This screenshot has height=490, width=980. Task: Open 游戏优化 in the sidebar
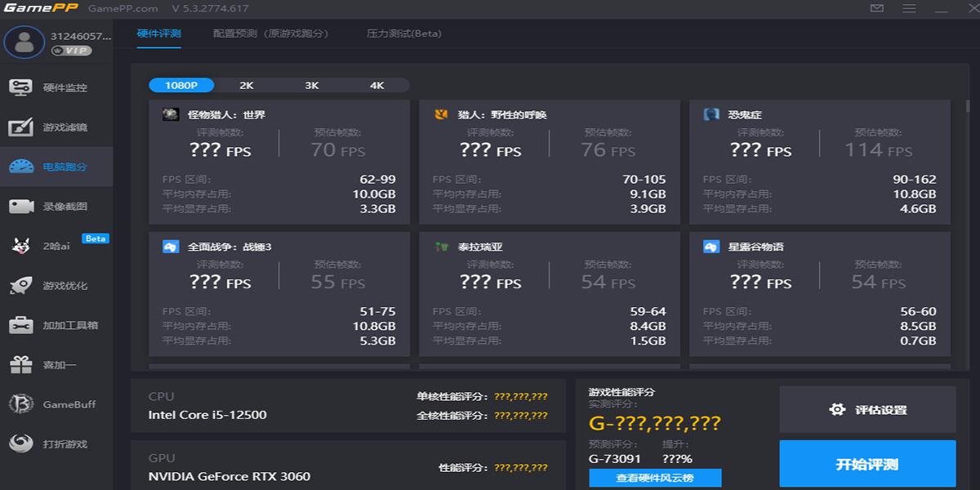[56, 286]
